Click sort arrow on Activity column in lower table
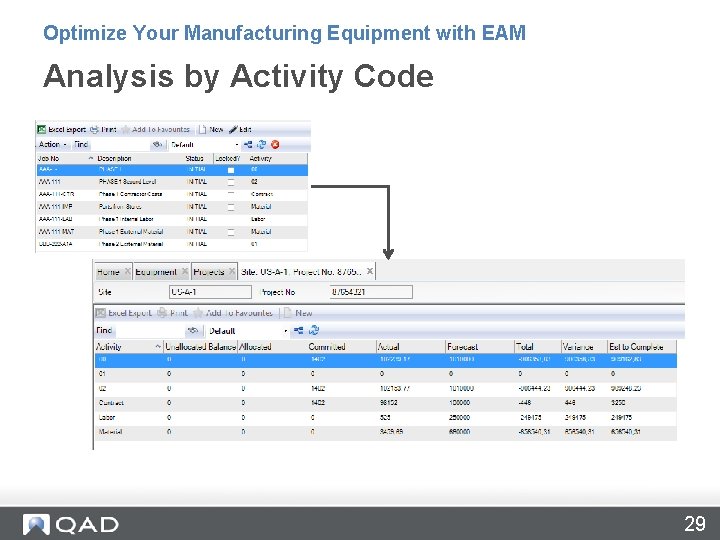The image size is (720, 540). tap(158, 347)
